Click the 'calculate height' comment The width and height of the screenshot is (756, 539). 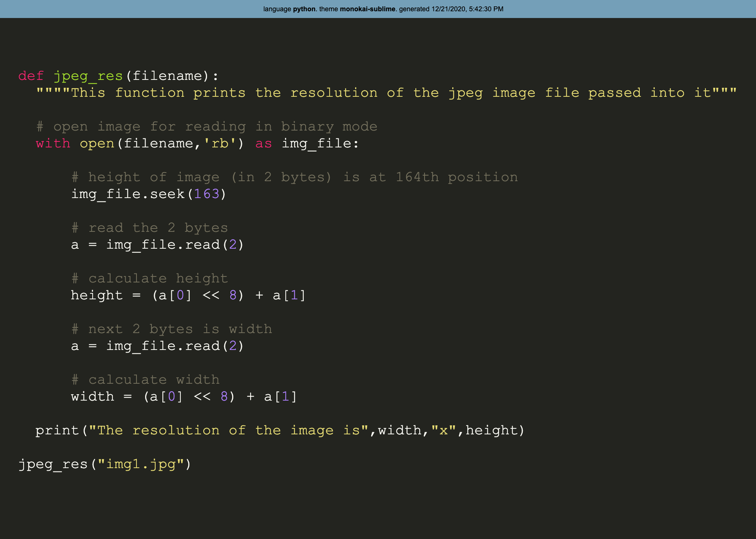(x=150, y=279)
